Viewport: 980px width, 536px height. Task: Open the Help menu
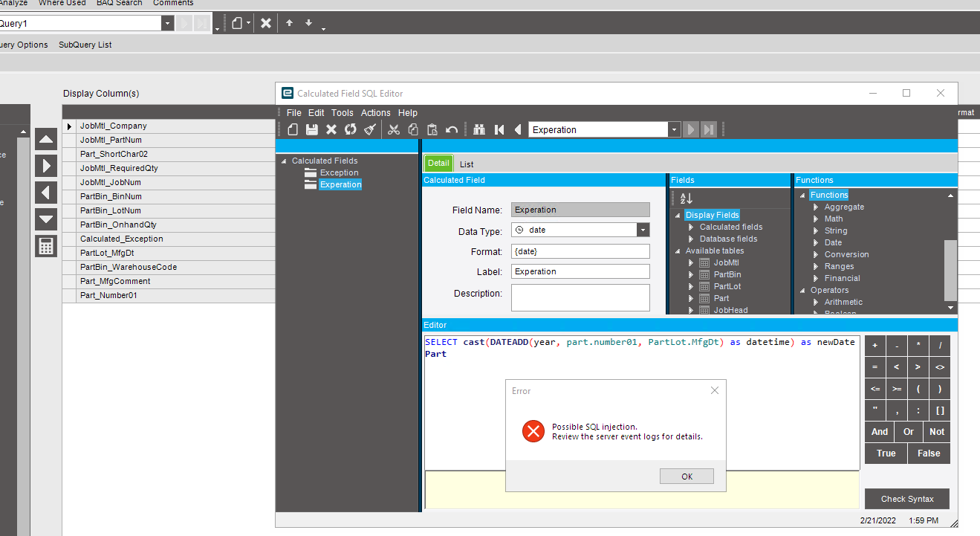click(x=408, y=113)
